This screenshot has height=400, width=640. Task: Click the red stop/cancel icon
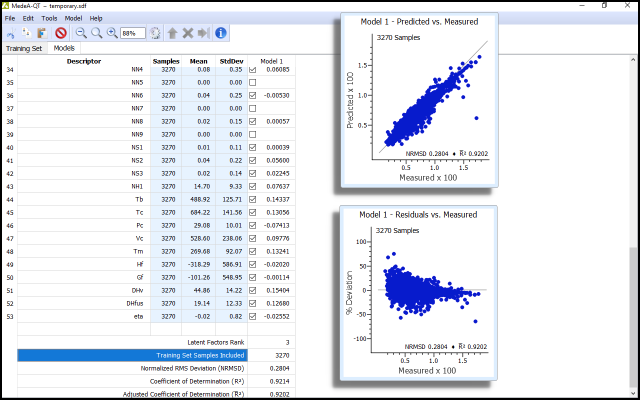60,33
